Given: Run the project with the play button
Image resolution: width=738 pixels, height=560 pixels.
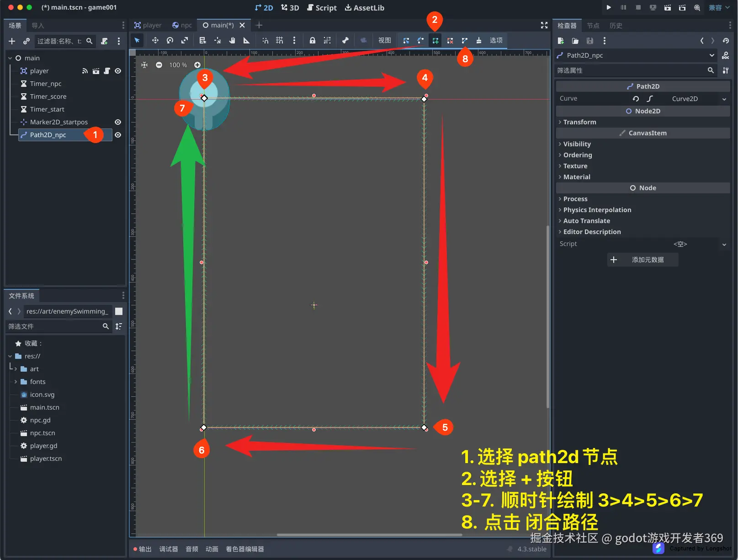Looking at the screenshot, I should [x=609, y=8].
